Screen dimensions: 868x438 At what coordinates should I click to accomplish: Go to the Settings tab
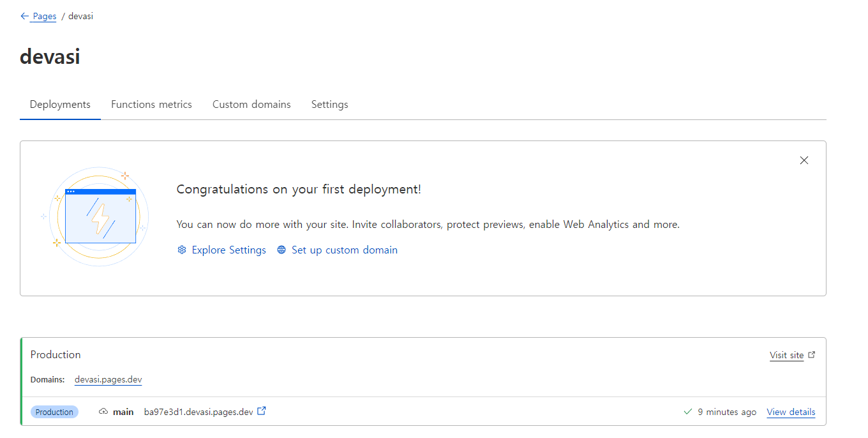pyautogui.click(x=329, y=104)
